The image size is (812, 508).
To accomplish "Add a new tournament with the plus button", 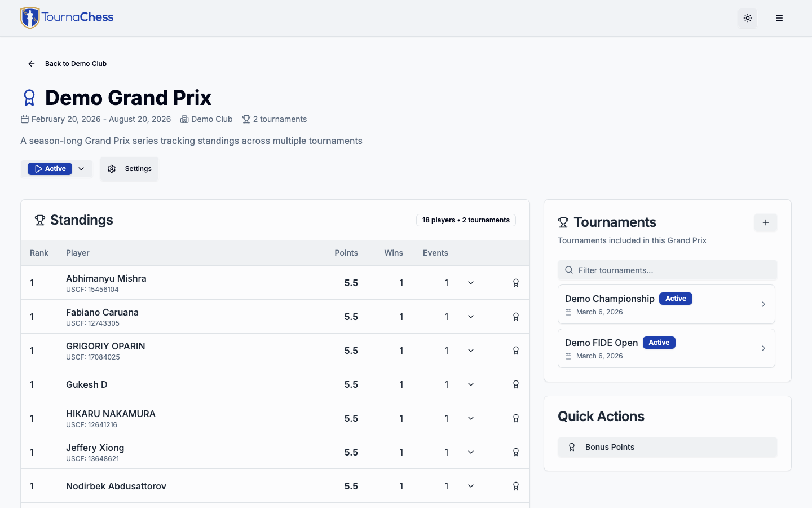I will click(765, 222).
